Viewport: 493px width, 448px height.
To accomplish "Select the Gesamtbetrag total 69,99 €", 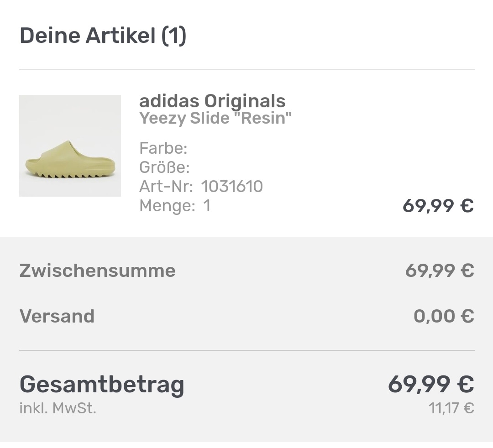I will click(431, 384).
